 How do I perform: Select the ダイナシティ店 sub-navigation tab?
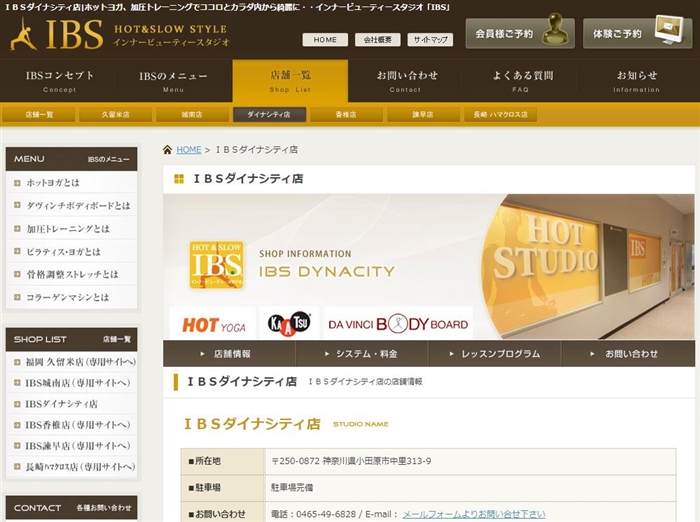269,114
